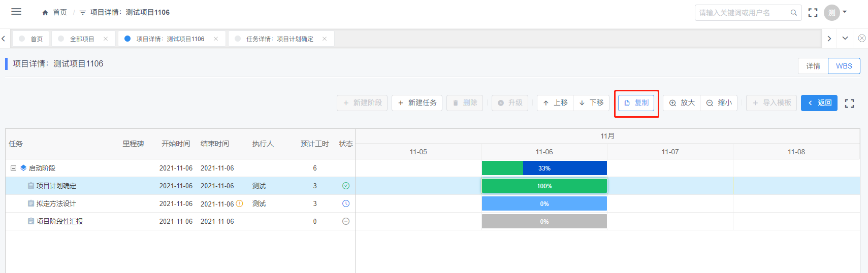Expand the tab list dropdown chevron

click(845, 39)
